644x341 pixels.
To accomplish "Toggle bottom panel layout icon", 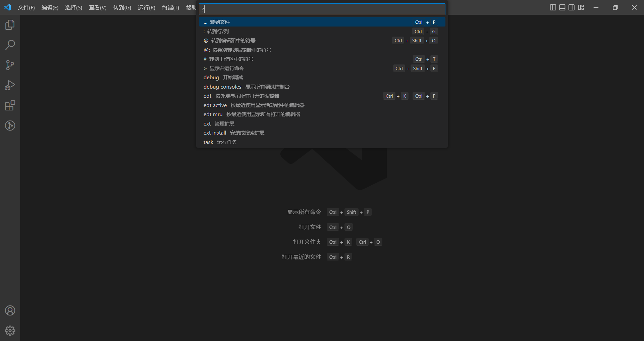I will point(562,7).
